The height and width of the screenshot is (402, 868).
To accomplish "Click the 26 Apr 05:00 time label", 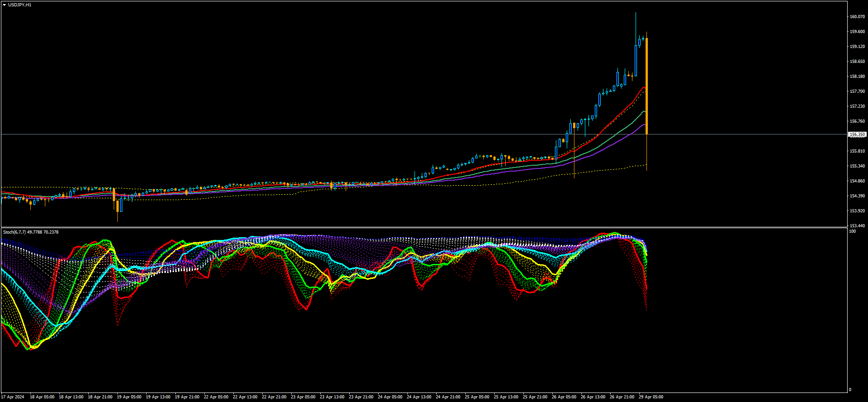I will (564, 397).
